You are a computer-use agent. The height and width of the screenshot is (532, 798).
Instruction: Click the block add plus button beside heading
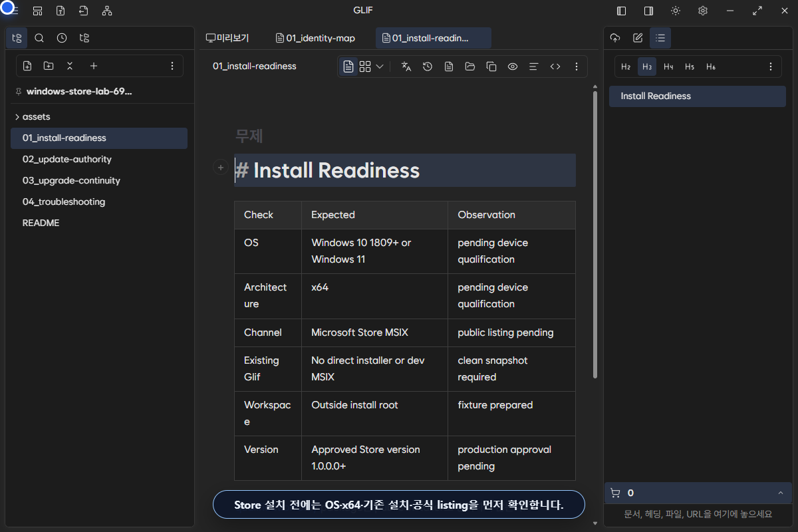[x=221, y=168]
